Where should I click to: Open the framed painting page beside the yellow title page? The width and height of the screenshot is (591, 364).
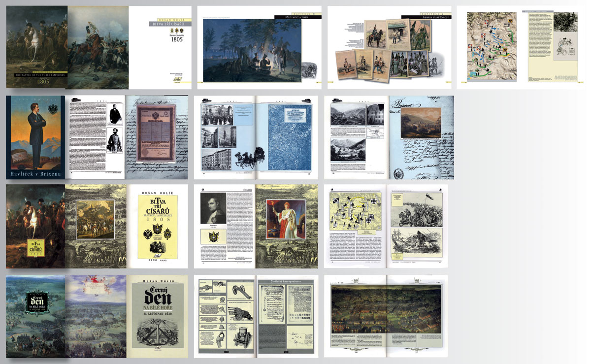click(x=96, y=227)
